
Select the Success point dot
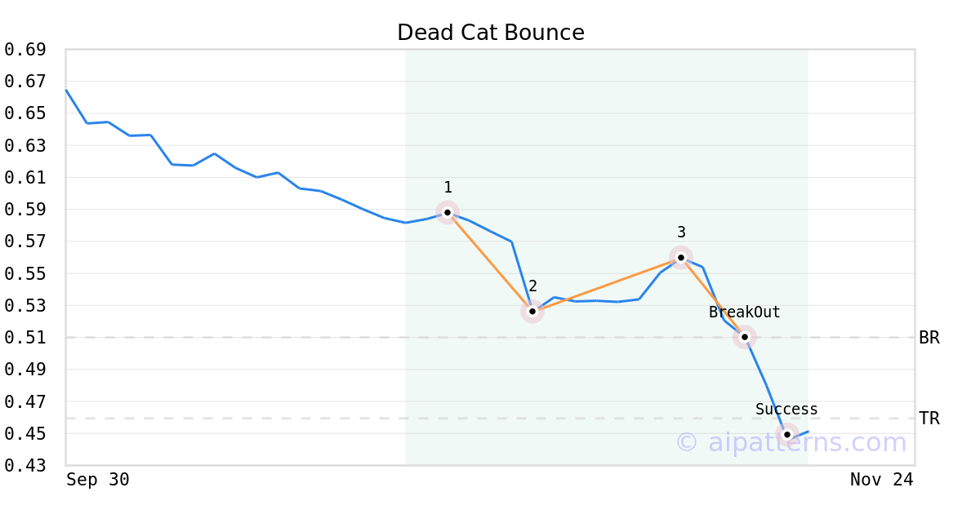click(x=787, y=434)
